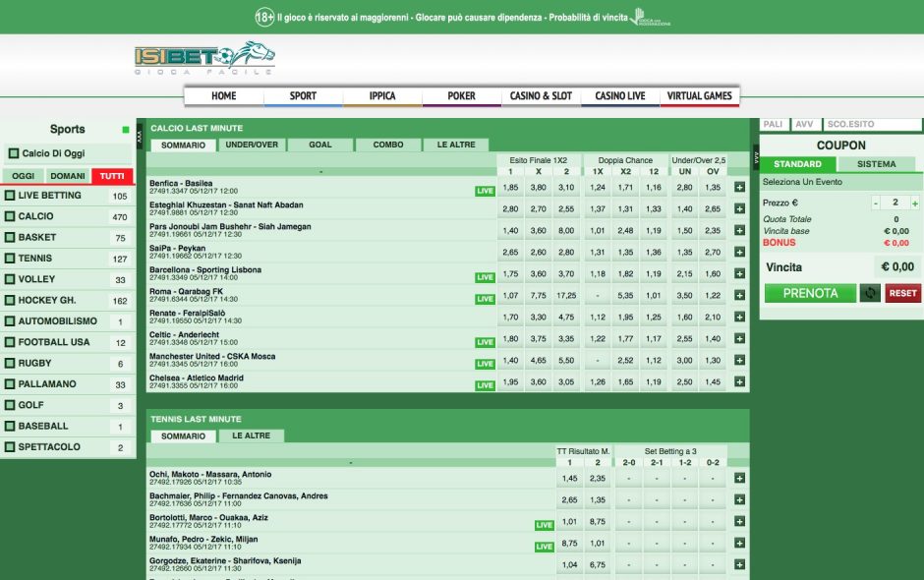This screenshot has width=924, height=580.
Task: Expand more bets for Esteghlal Khuzestan match
Action: pos(739,208)
